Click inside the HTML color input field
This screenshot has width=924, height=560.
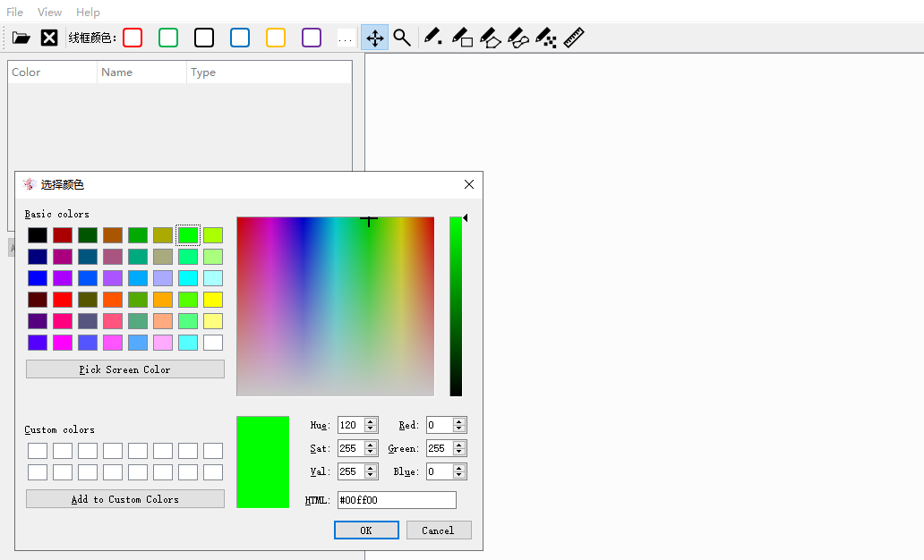[x=397, y=499]
